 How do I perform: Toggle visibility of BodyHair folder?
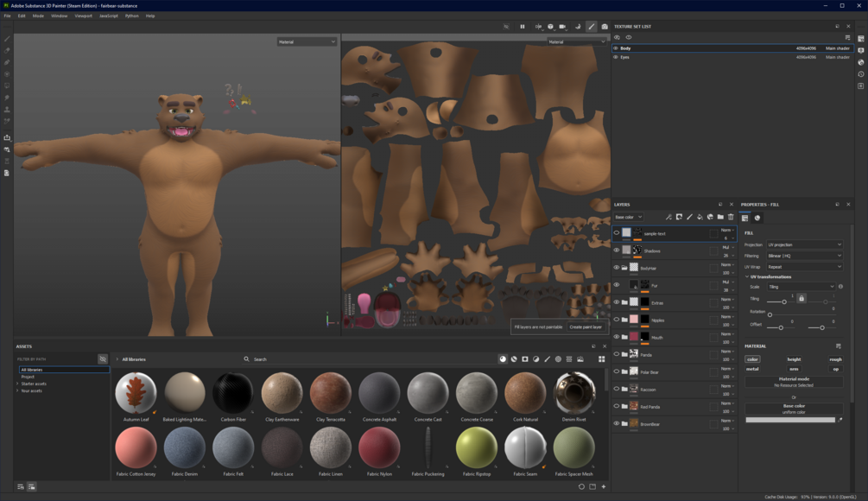pos(616,268)
